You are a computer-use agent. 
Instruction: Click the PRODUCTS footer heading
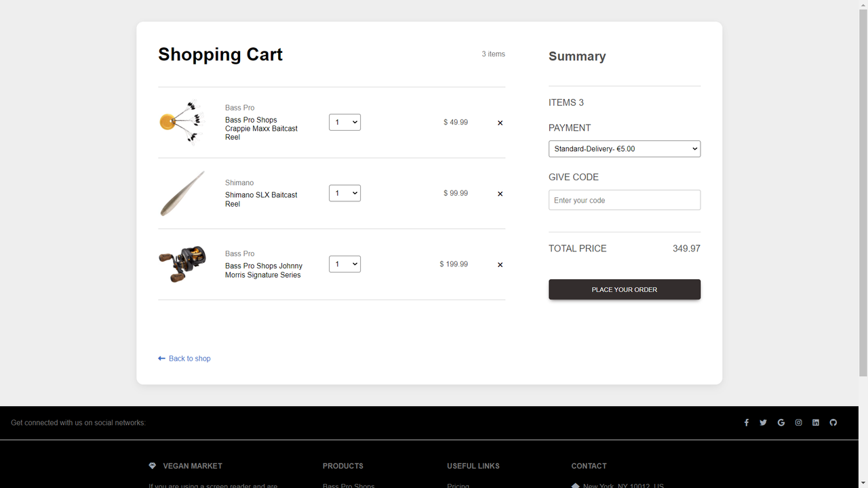[x=343, y=466]
